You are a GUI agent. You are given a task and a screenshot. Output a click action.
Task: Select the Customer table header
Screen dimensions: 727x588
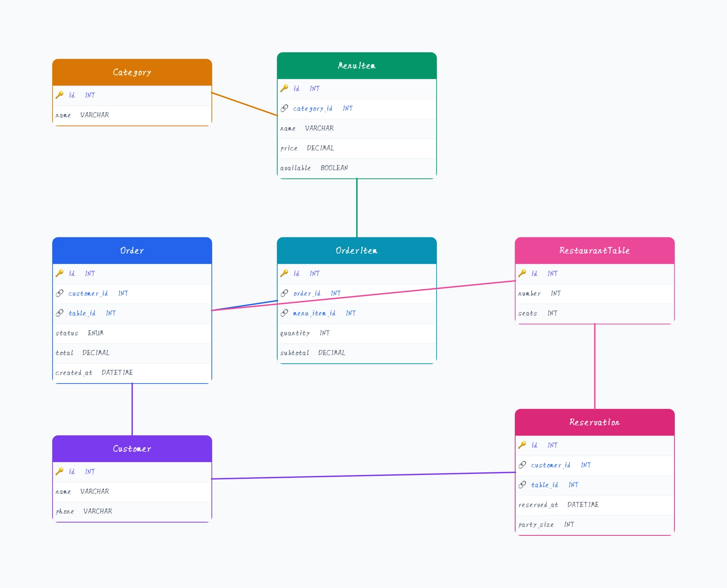[x=132, y=449]
